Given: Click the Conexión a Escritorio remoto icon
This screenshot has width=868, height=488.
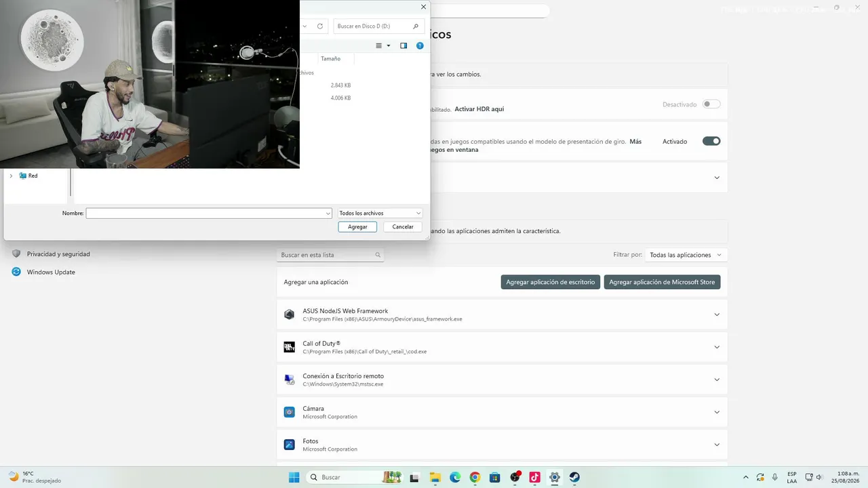Looking at the screenshot, I should click(289, 380).
